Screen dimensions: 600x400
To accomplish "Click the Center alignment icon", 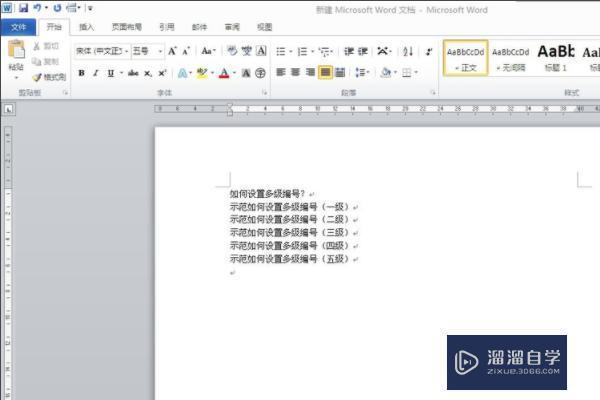I will coord(295,72).
